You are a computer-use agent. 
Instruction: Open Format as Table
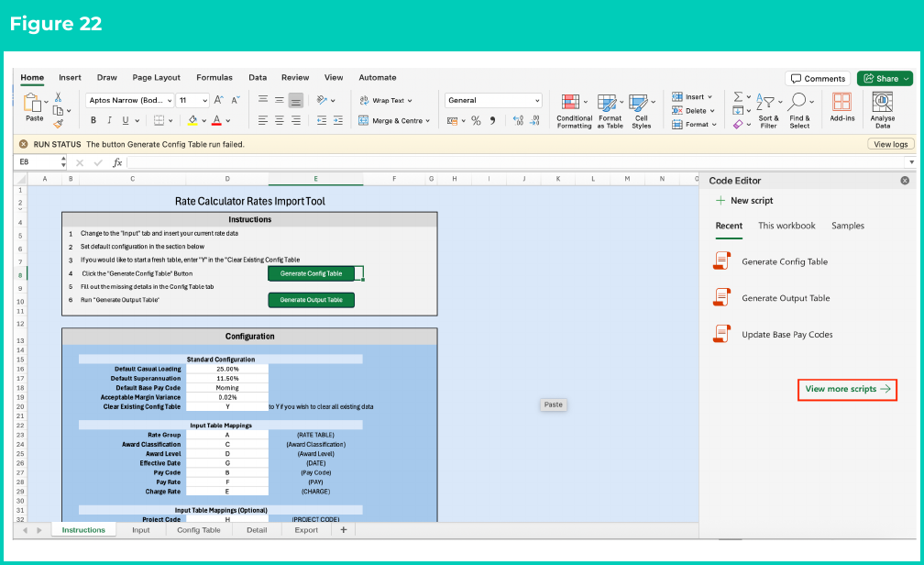[x=610, y=111]
